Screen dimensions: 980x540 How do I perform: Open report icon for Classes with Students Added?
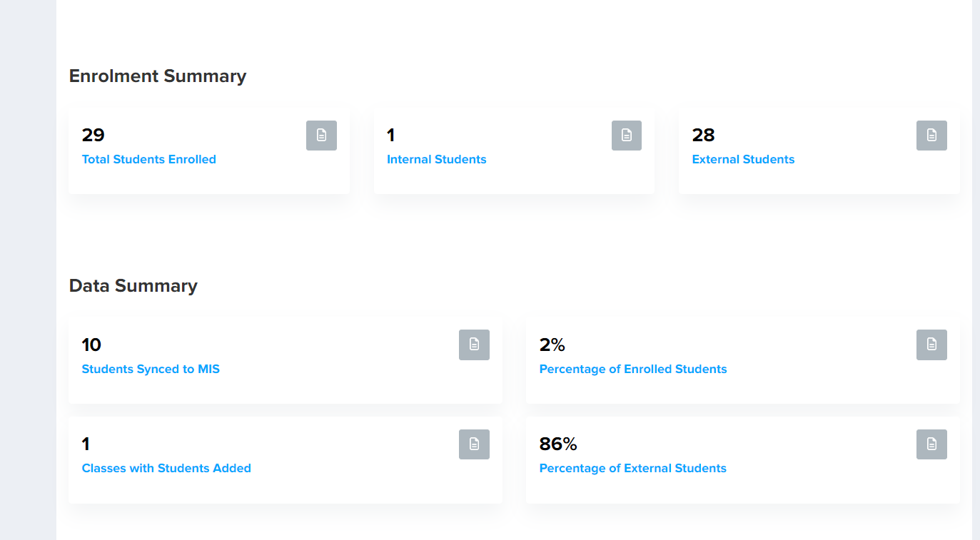[x=474, y=444]
